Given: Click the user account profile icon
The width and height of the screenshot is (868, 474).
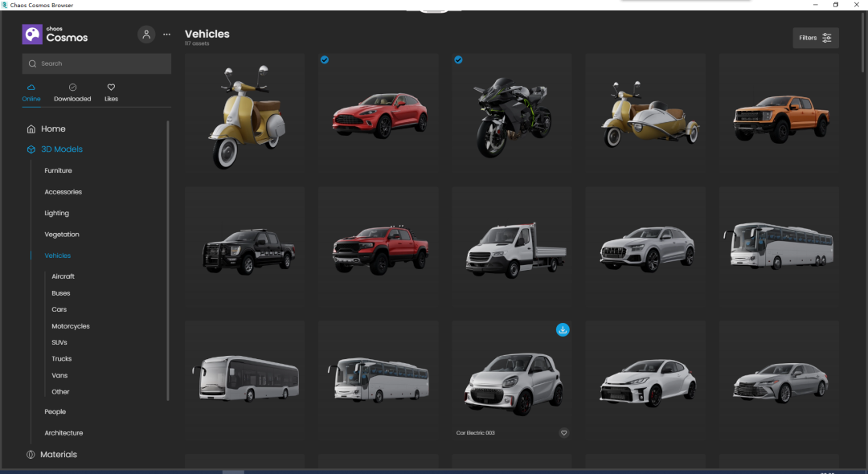Looking at the screenshot, I should pos(146,35).
